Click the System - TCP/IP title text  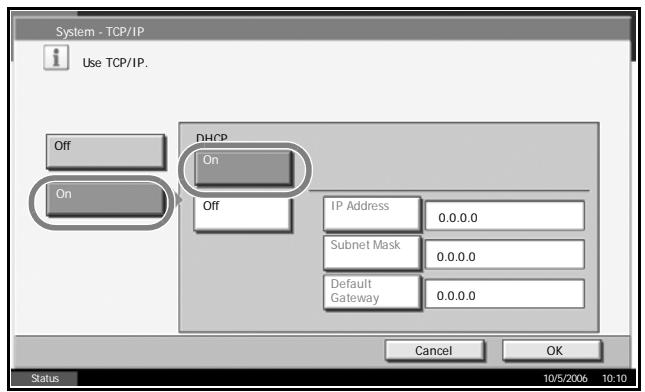(100, 32)
